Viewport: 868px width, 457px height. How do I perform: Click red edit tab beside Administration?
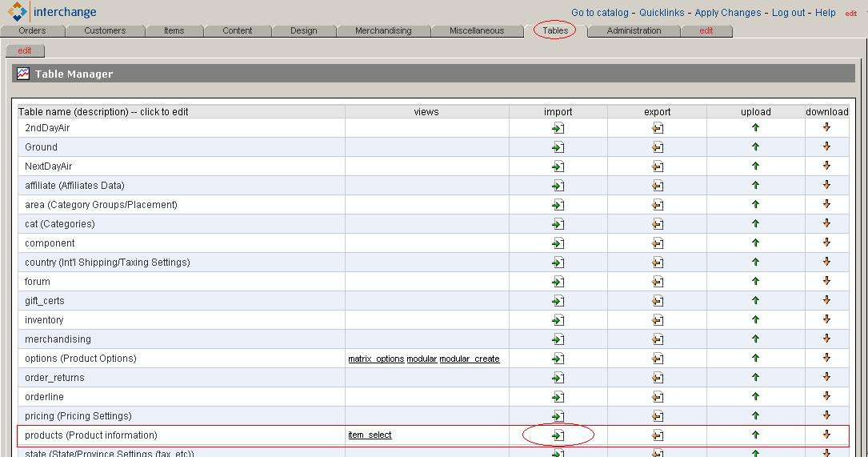[706, 31]
